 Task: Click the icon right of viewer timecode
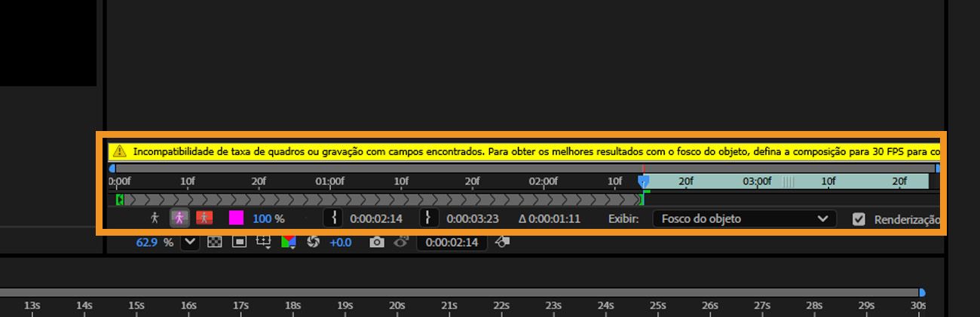[504, 242]
